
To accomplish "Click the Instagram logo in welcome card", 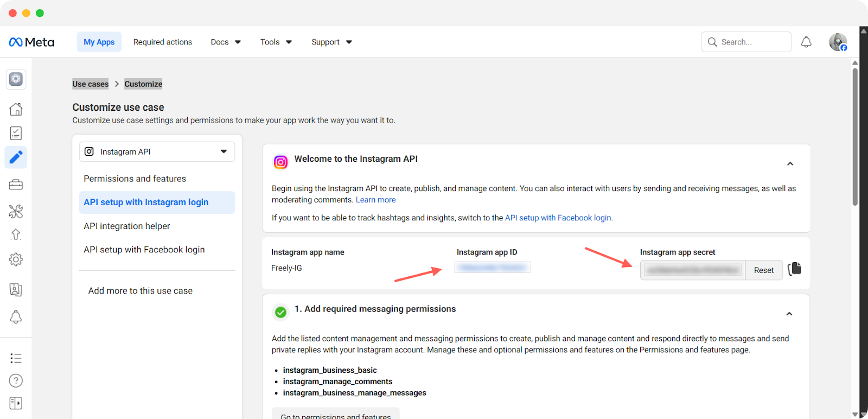I will (280, 162).
